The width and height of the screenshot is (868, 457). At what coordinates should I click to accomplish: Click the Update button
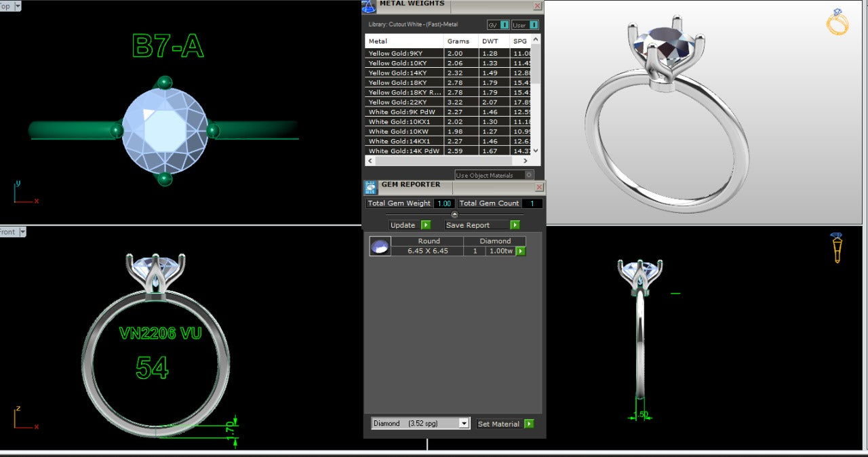point(403,225)
